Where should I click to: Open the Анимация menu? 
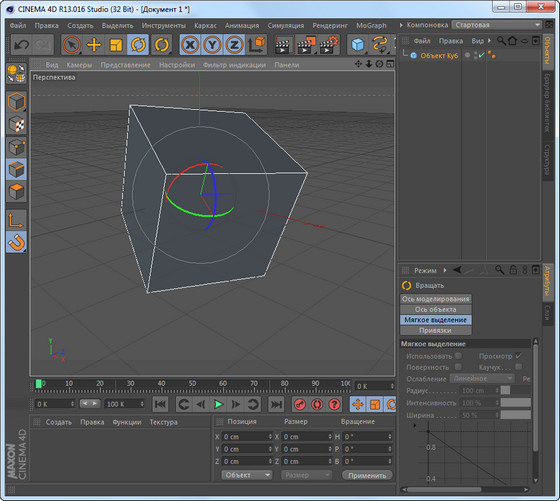point(242,26)
